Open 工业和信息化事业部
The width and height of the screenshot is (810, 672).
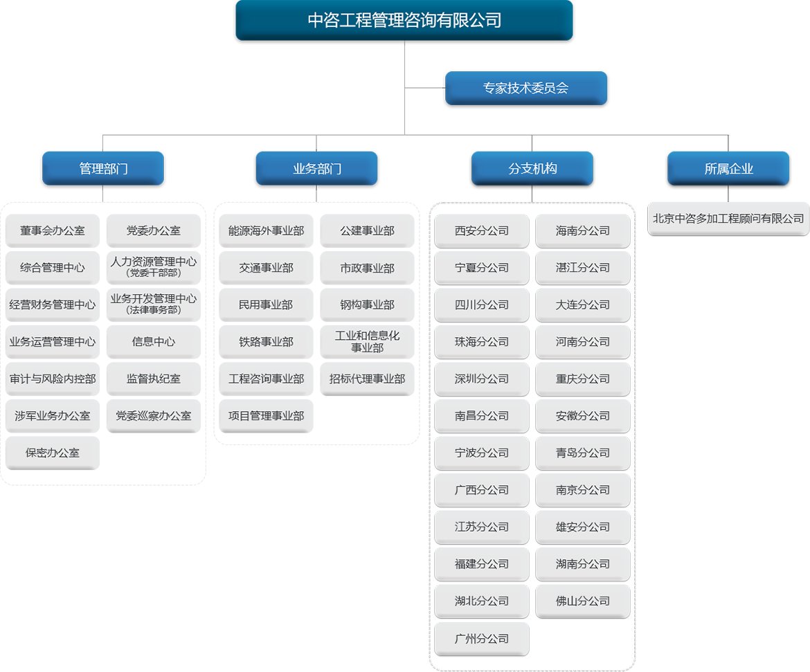coord(368,342)
